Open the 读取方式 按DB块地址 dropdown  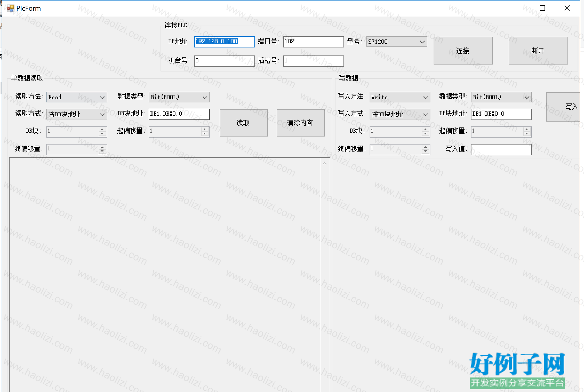[77, 114]
